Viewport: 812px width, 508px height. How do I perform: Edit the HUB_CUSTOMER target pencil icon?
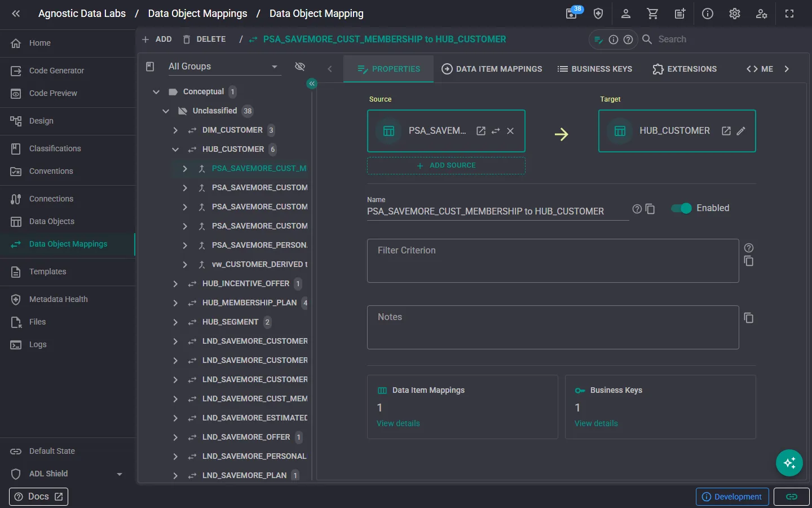click(x=741, y=131)
